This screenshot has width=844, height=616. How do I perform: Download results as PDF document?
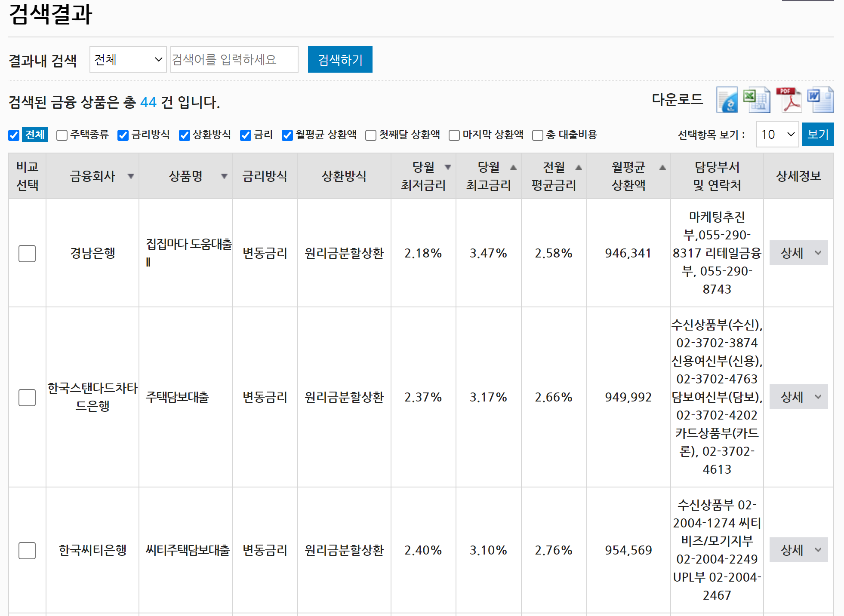point(789,100)
